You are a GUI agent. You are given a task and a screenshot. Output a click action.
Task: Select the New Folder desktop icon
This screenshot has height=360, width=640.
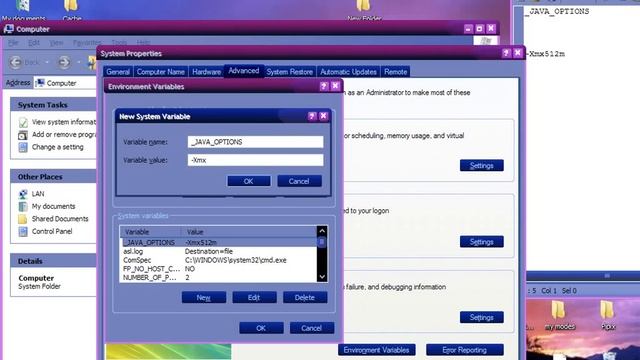[364, 10]
